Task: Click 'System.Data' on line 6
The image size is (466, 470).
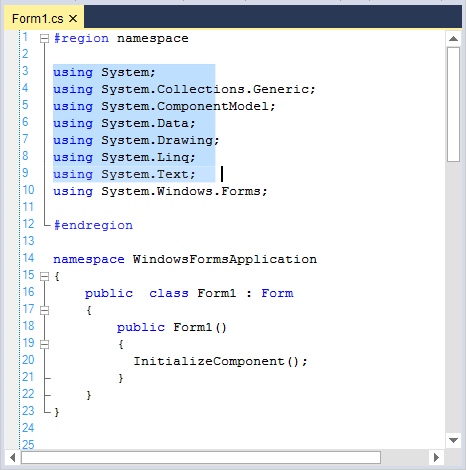Action: 145,123
